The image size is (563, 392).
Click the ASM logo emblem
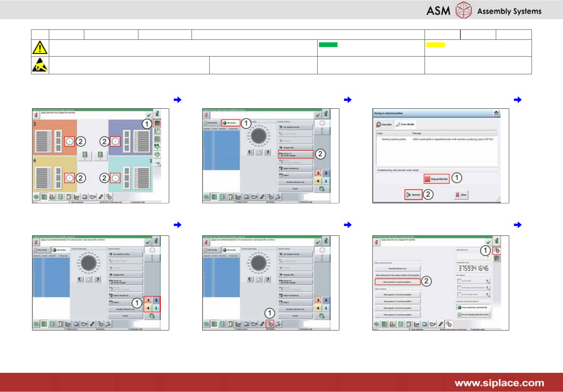point(464,10)
